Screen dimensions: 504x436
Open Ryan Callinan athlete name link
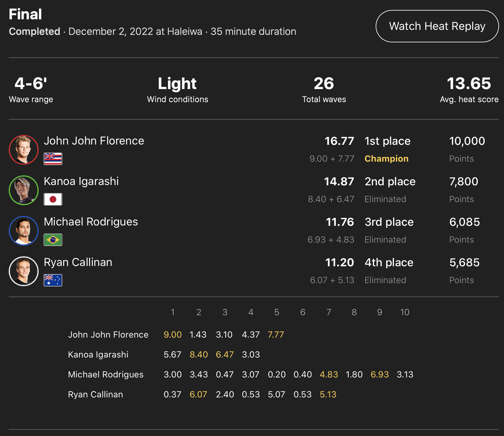[x=78, y=262]
